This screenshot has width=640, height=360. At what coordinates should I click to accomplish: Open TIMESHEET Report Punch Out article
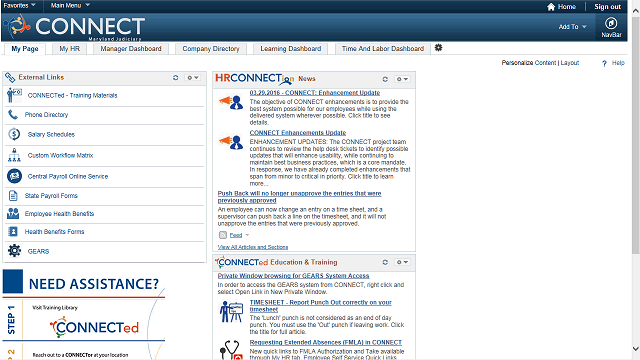(320, 306)
